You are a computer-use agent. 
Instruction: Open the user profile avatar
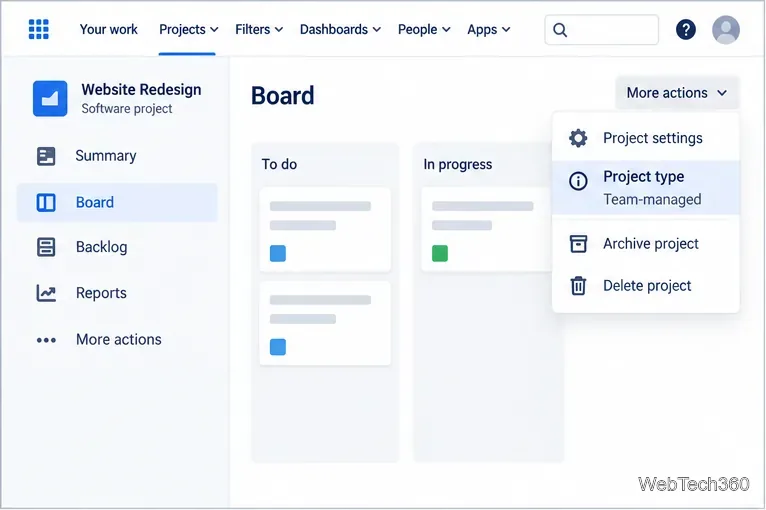coord(726,30)
